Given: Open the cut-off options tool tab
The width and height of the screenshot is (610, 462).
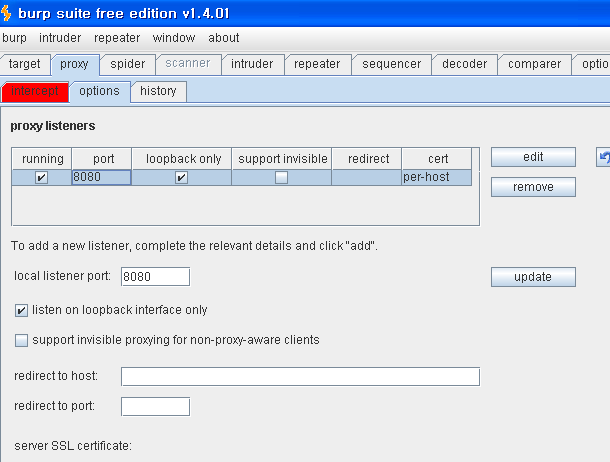Looking at the screenshot, I should (x=592, y=64).
